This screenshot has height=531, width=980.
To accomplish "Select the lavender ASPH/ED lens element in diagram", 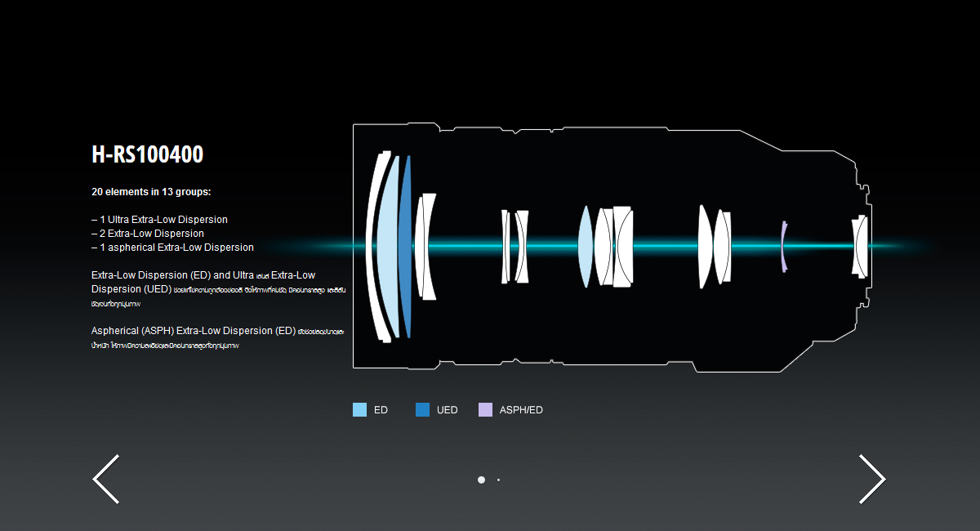I will tap(783, 245).
